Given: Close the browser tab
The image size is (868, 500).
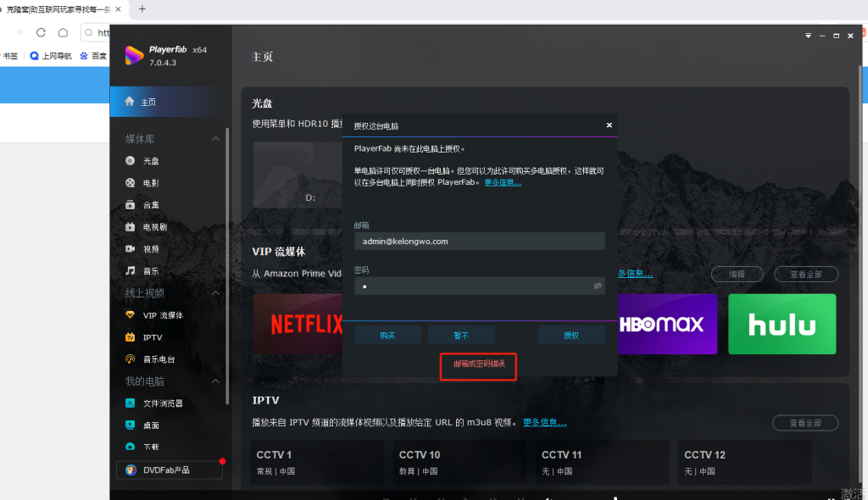Looking at the screenshot, I should point(118,9).
